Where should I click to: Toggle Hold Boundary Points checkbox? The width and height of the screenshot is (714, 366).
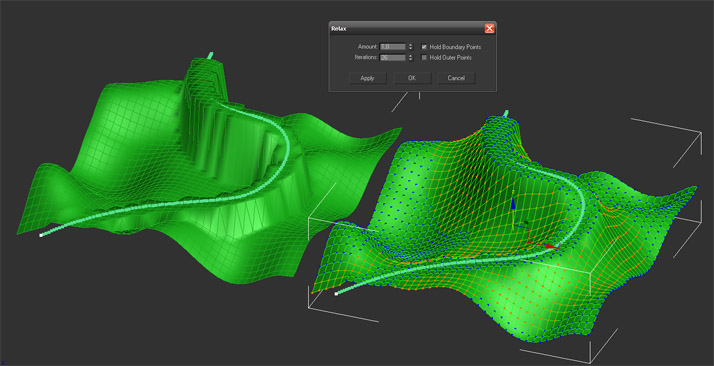424,47
